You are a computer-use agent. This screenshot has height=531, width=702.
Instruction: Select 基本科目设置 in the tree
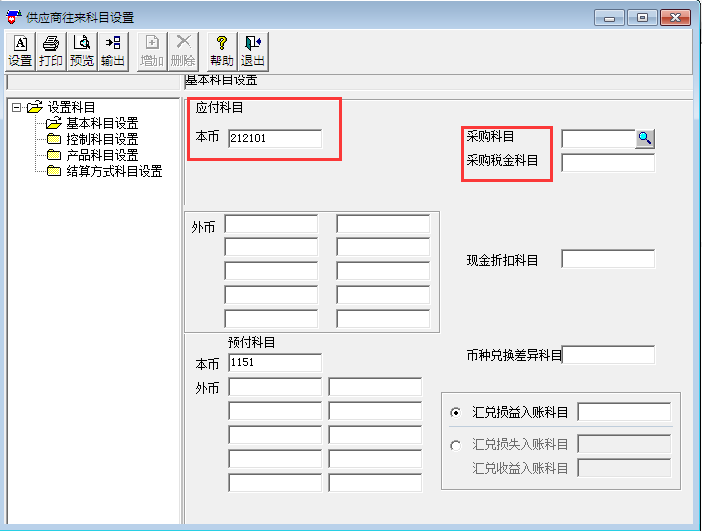[102, 123]
